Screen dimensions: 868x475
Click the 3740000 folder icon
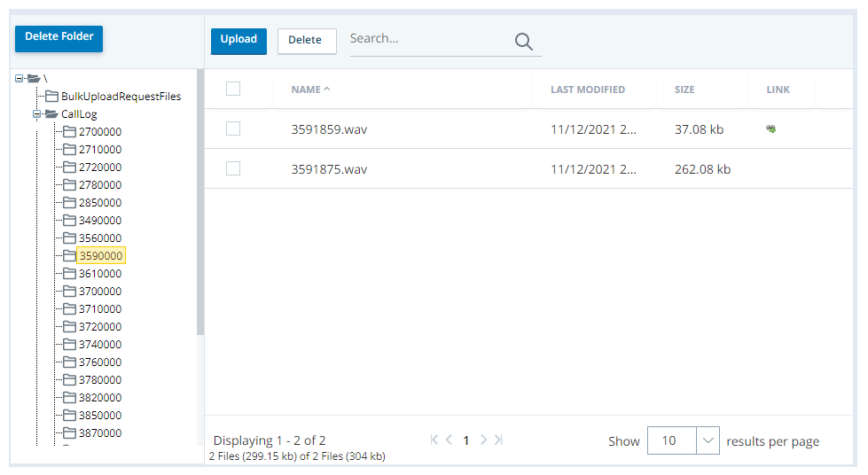[x=69, y=344]
